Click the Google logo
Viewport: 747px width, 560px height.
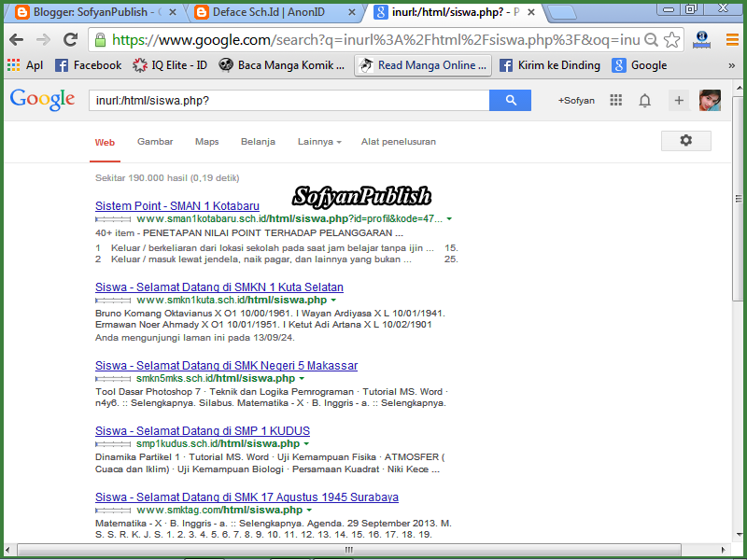pyautogui.click(x=42, y=100)
